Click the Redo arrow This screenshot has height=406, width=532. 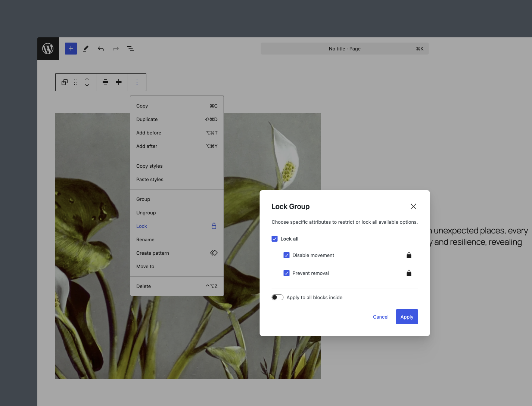tap(116, 49)
